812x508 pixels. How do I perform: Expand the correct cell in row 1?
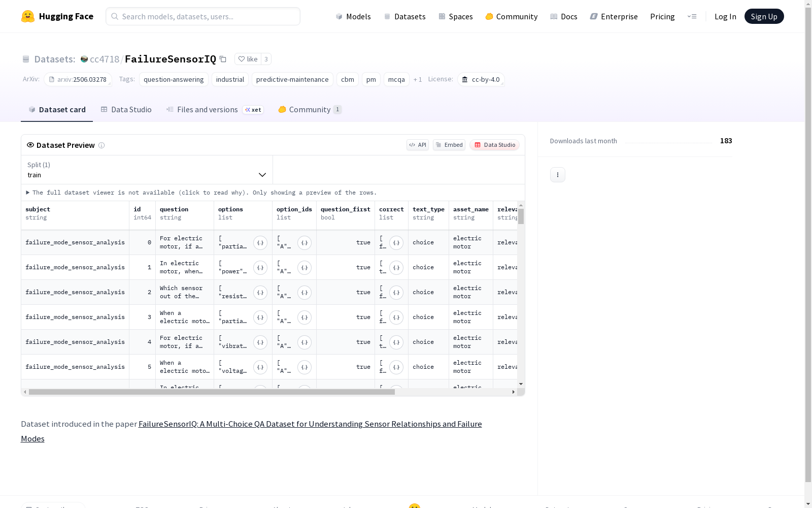[x=396, y=268]
